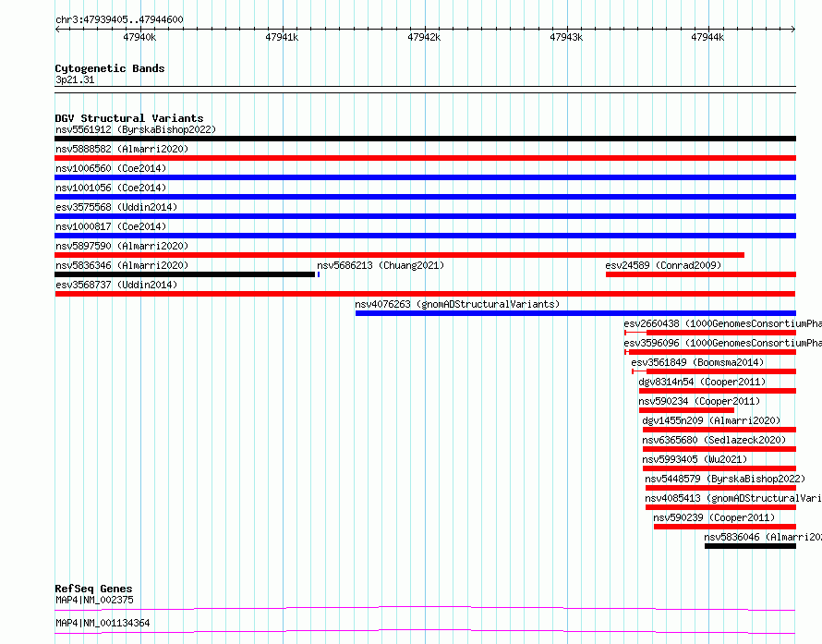Screen dimensions: 822x644
Task: Open dgv1455n209 (Almarri2020) label
Action: 711,420
